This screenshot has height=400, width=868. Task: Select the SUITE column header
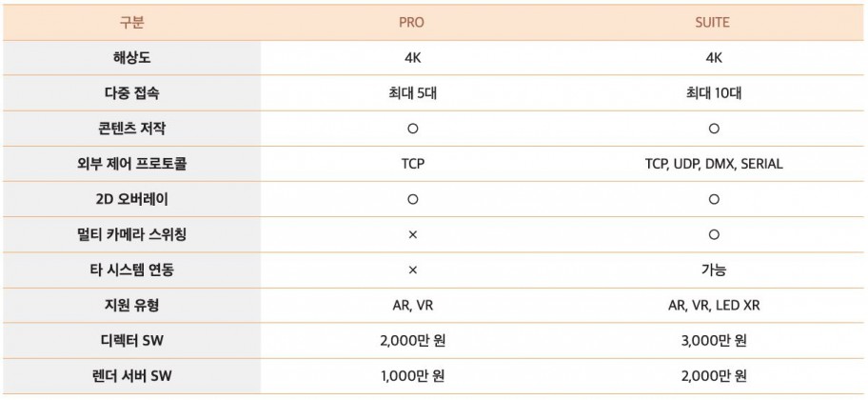[713, 22]
